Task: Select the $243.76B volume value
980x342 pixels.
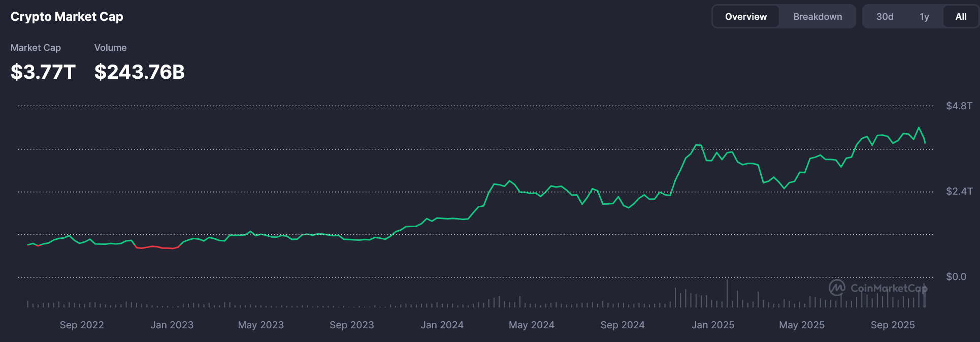Action: click(x=139, y=72)
